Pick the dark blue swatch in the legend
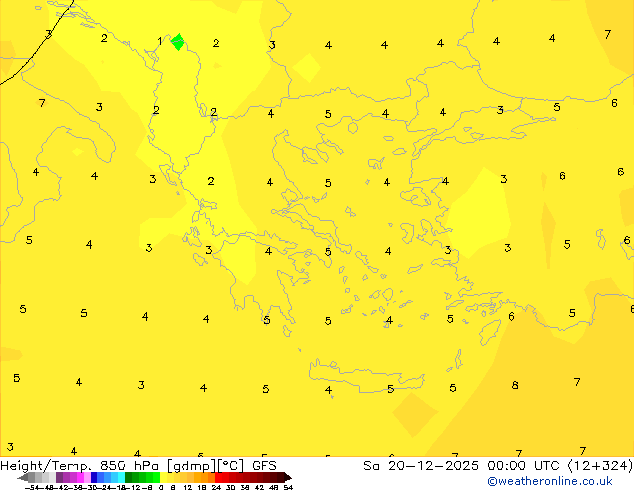Viewport: 634px width, 490px height. click(94, 477)
